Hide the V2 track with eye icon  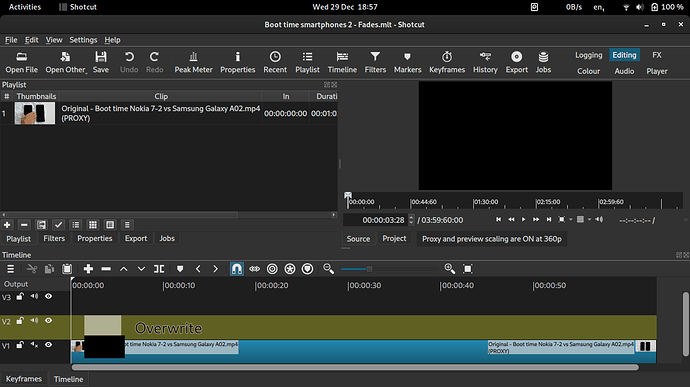point(48,321)
